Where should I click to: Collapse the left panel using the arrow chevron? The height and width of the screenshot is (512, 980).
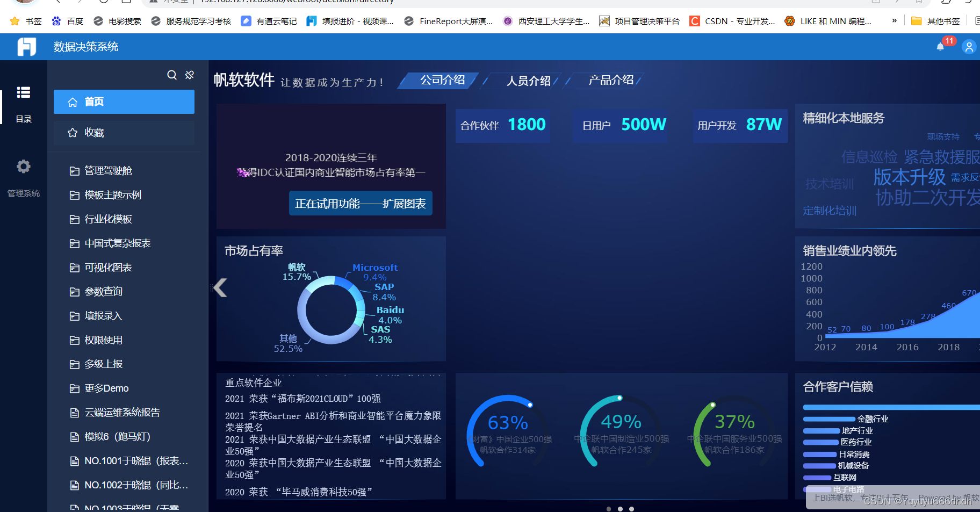tap(220, 288)
